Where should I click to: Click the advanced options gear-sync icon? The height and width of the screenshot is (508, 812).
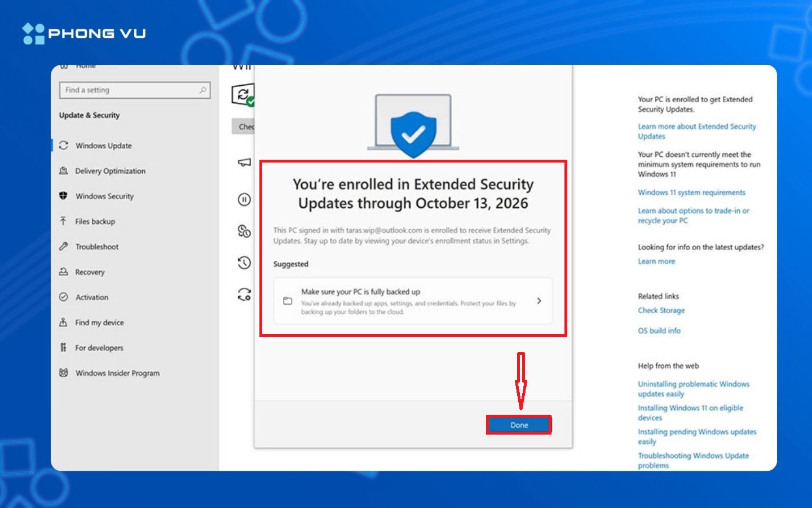click(x=244, y=294)
